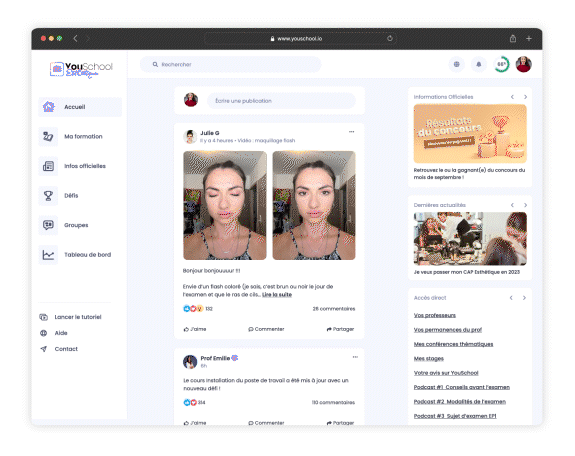
Task: Click the Infos officielles newspaper icon
Action: click(48, 166)
